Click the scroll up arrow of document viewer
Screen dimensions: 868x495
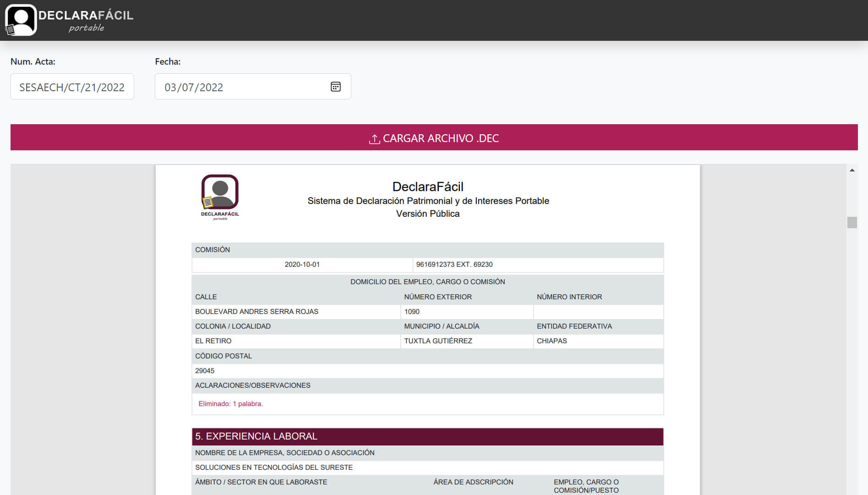[852, 170]
